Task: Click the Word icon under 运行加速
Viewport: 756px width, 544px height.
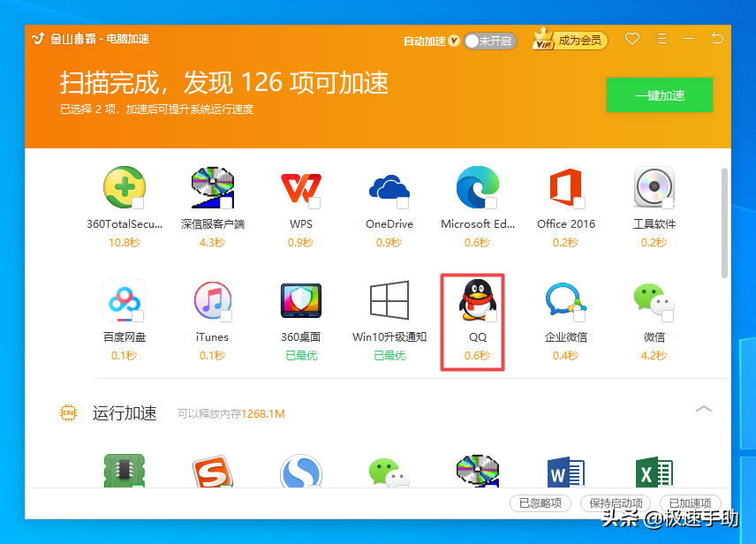Action: tap(565, 472)
